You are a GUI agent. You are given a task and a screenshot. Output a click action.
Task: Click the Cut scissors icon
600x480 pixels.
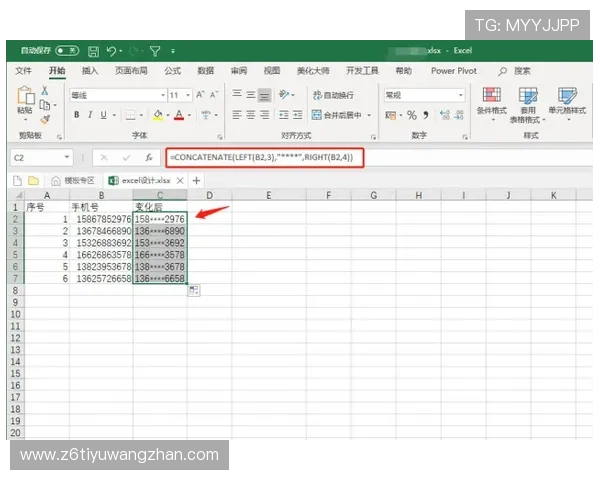(x=45, y=91)
